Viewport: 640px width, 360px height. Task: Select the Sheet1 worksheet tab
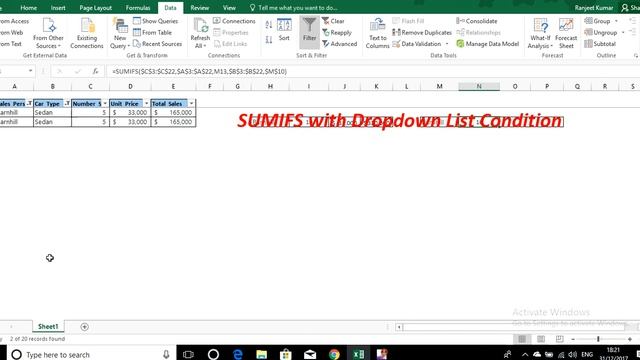48,327
